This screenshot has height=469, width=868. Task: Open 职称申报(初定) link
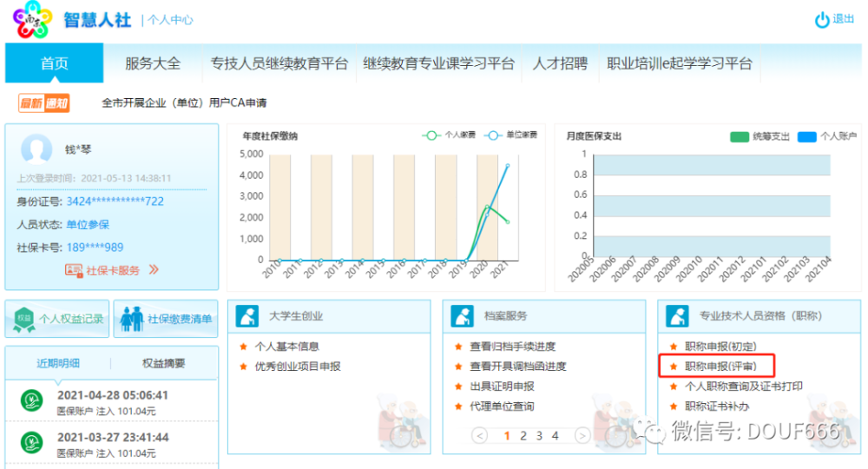coord(720,347)
